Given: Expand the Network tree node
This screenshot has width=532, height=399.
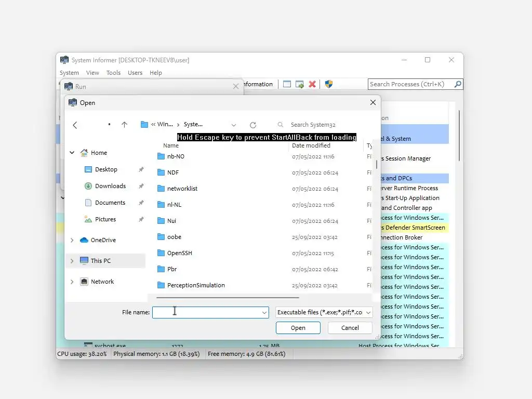Looking at the screenshot, I should click(x=72, y=282).
